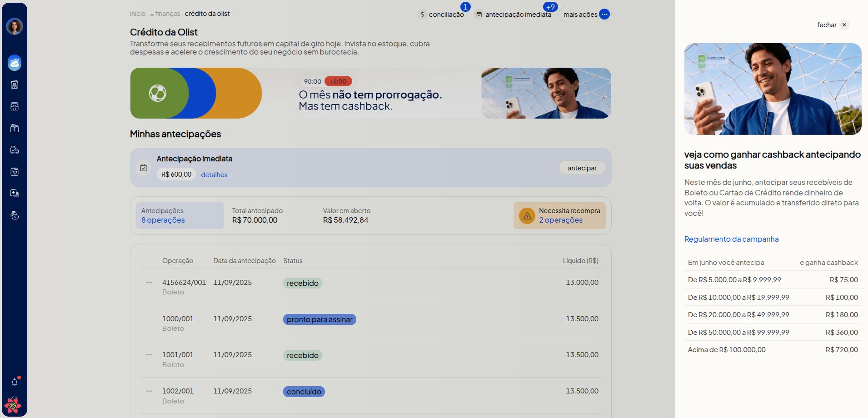Click the R$ 600,00 amount chip
Viewport: 868px width, 418px height.
click(x=176, y=174)
